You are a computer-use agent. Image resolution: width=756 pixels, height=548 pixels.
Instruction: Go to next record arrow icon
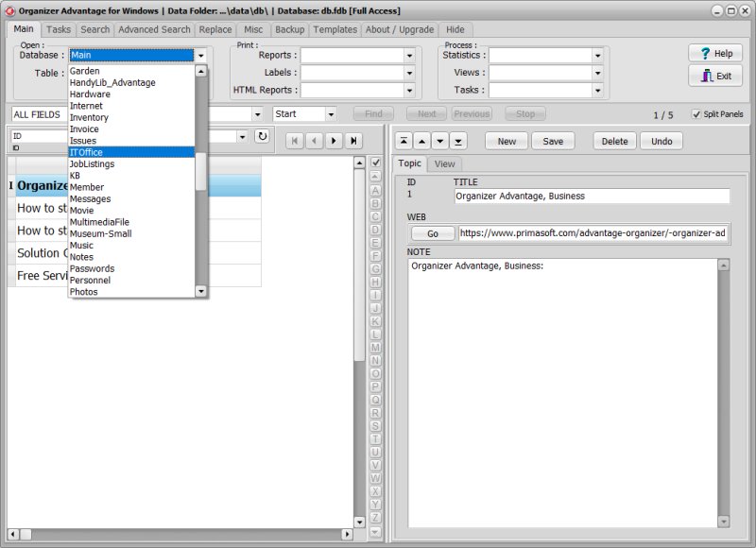tap(334, 141)
